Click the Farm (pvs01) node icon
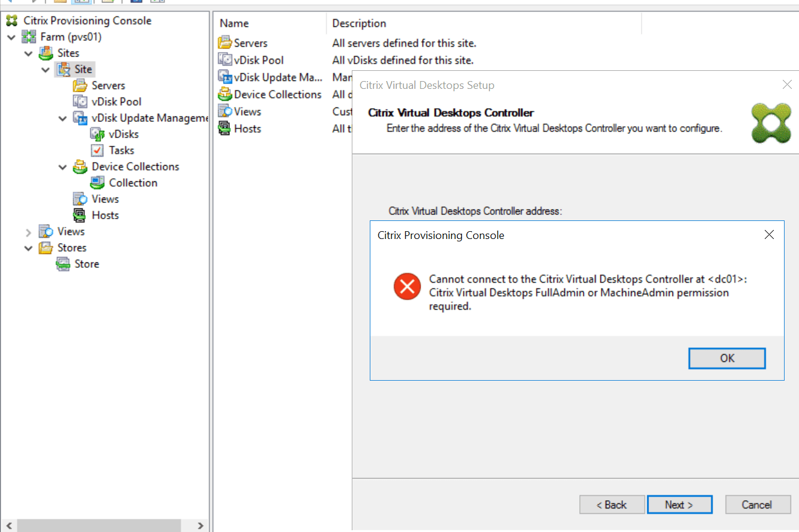 pos(29,37)
